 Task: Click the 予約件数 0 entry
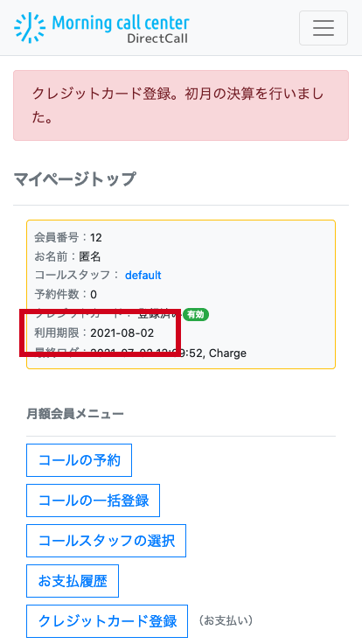coord(66,295)
